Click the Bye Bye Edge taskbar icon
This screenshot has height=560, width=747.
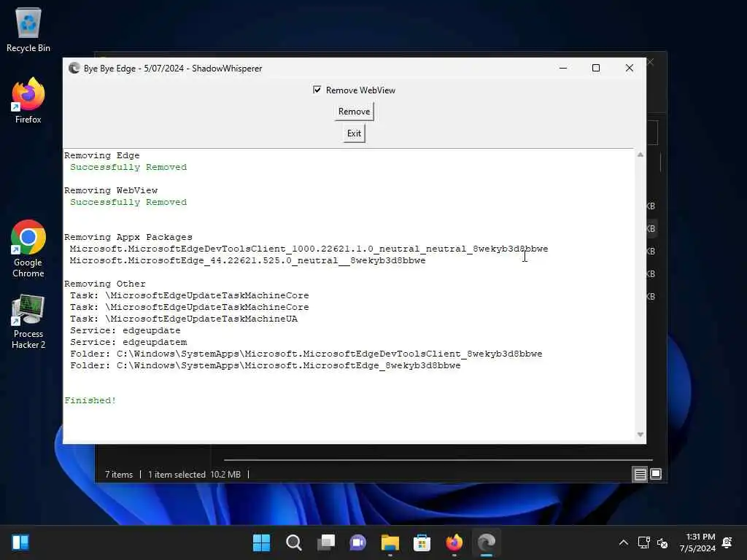click(487, 542)
